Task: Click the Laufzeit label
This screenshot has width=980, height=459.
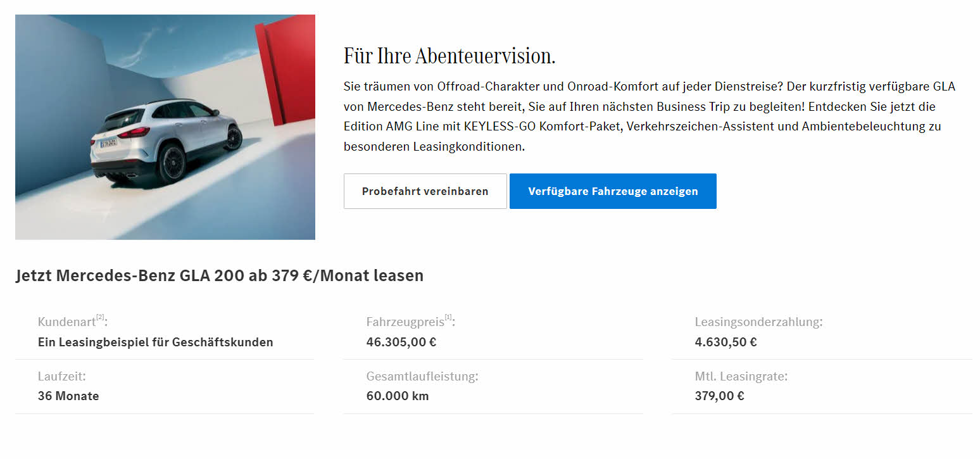Action: point(62,377)
